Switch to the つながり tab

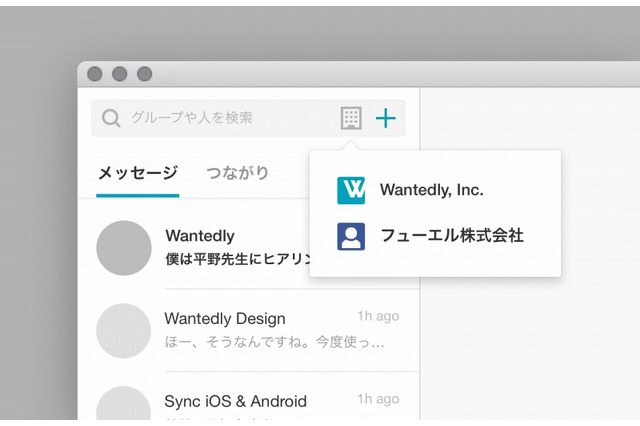click(x=237, y=173)
